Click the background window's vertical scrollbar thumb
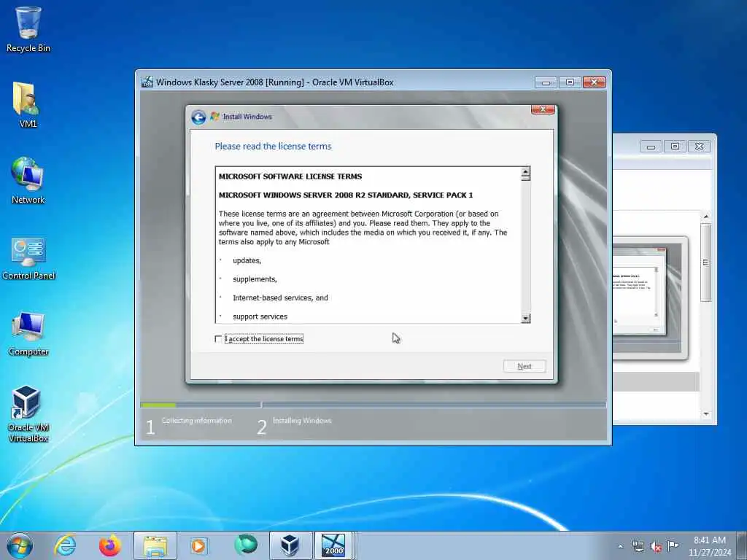The width and height of the screenshot is (747, 560). 706,262
